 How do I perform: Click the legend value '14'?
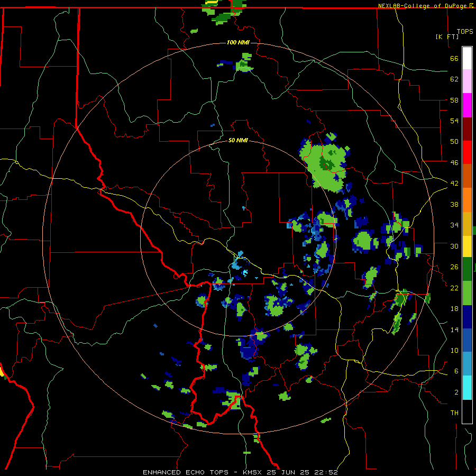454,329
